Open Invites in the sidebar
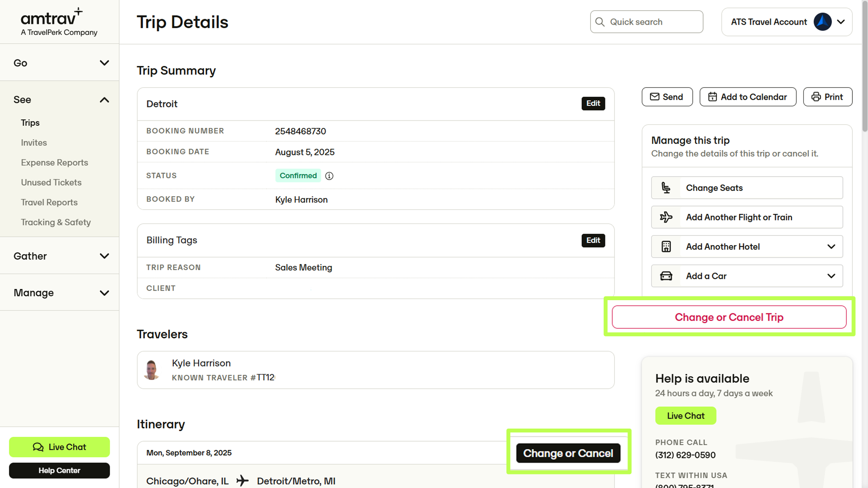868x488 pixels. 34,143
